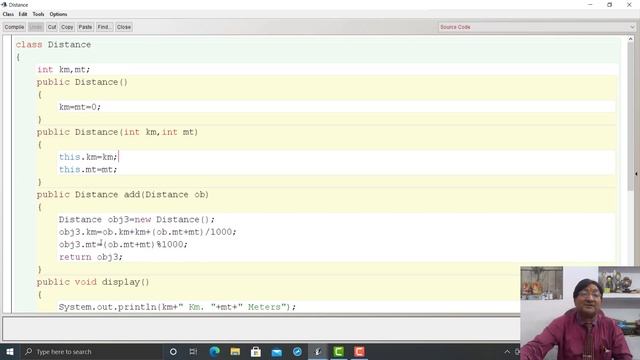Click the BlueJ icon in the title bar

pyautogui.click(x=4, y=5)
